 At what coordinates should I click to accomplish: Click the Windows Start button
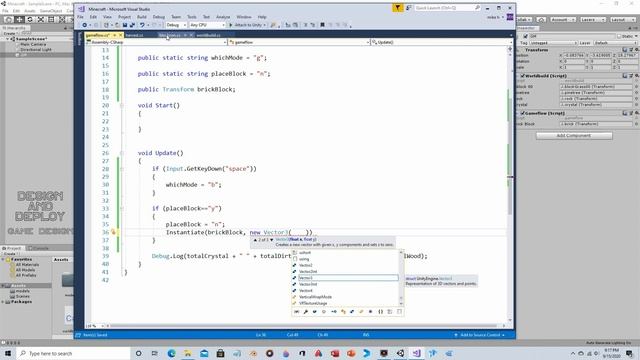coord(8,353)
